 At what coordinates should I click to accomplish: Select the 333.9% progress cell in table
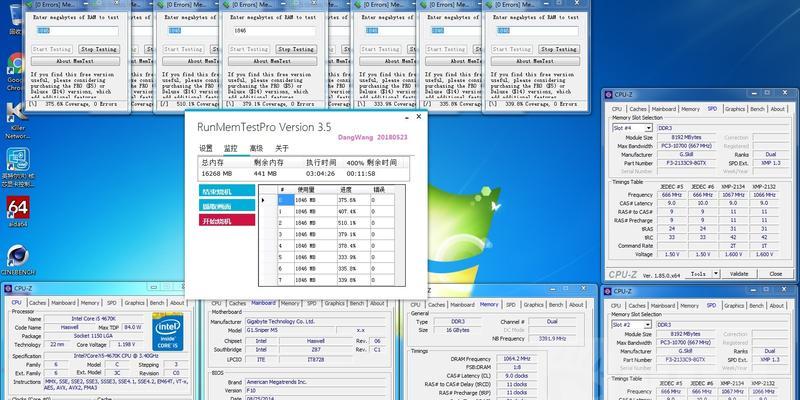(x=353, y=257)
